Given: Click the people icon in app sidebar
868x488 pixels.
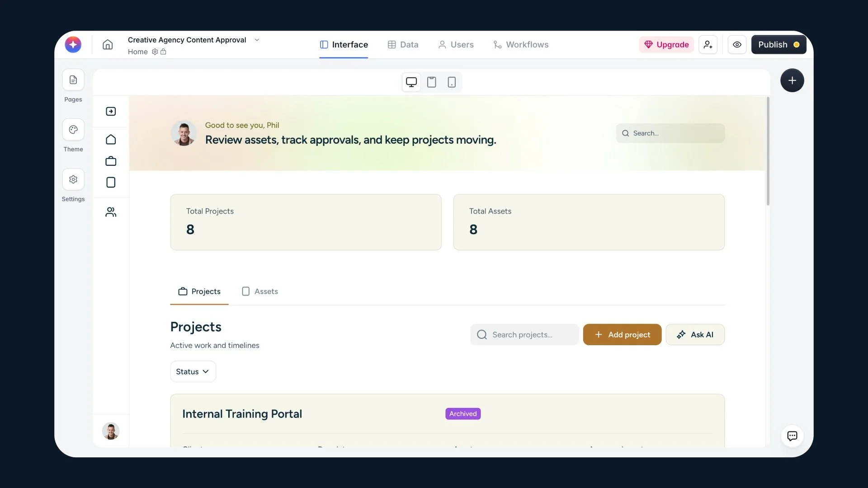Looking at the screenshot, I should pos(111,212).
